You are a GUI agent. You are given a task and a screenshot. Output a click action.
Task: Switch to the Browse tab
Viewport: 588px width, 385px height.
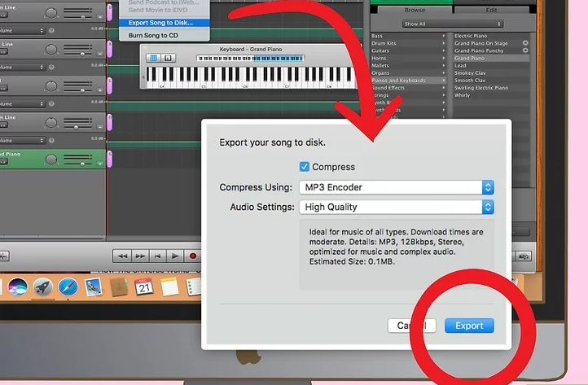pyautogui.click(x=415, y=10)
